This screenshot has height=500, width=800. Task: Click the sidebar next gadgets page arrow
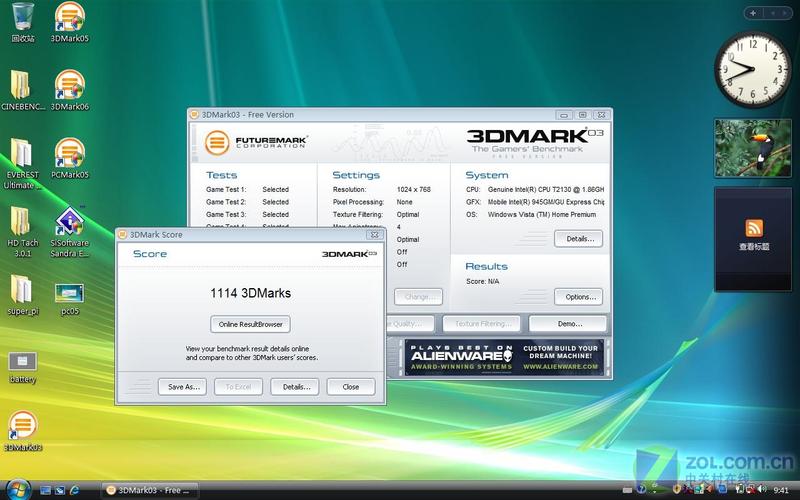[x=786, y=13]
